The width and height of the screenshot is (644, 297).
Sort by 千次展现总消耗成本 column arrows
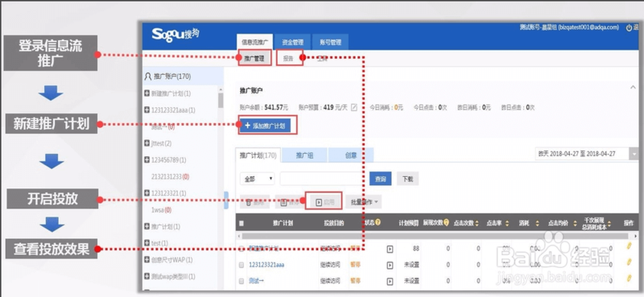coord(609,223)
